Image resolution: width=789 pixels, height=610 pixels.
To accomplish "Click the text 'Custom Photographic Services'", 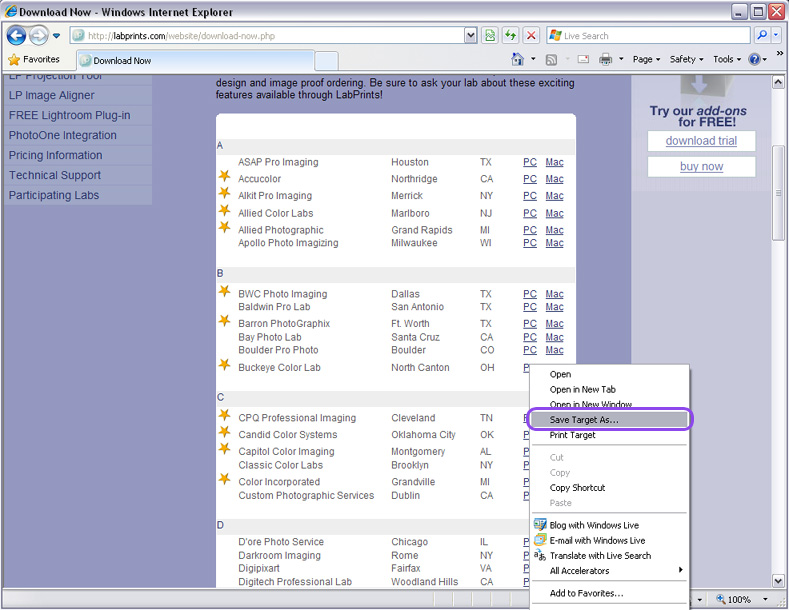I will (x=306, y=496).
